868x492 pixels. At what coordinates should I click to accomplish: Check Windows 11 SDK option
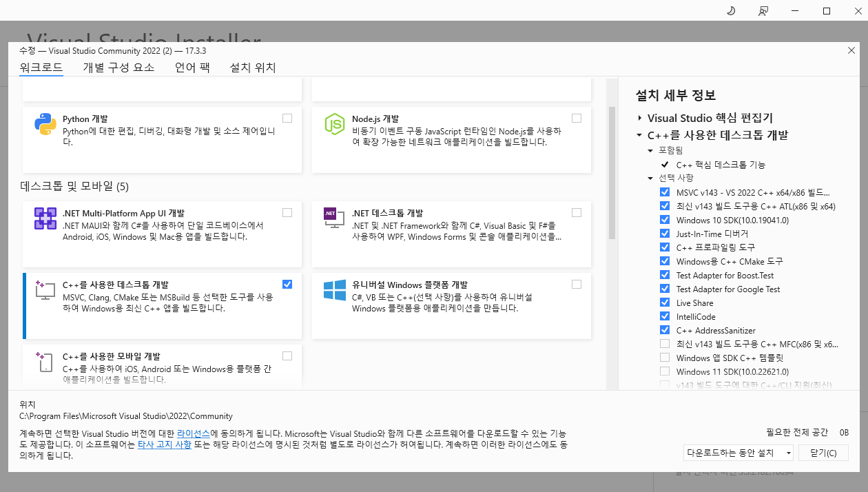pyautogui.click(x=665, y=371)
